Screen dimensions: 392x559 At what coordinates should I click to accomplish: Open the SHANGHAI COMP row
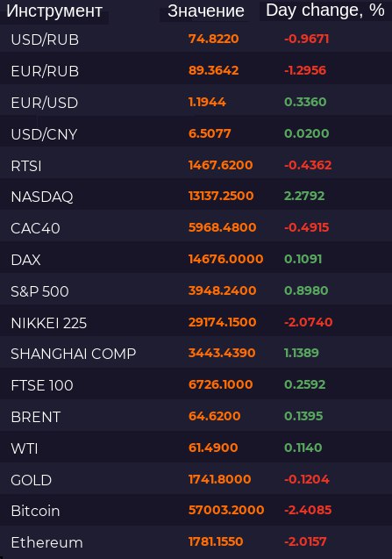click(196, 354)
